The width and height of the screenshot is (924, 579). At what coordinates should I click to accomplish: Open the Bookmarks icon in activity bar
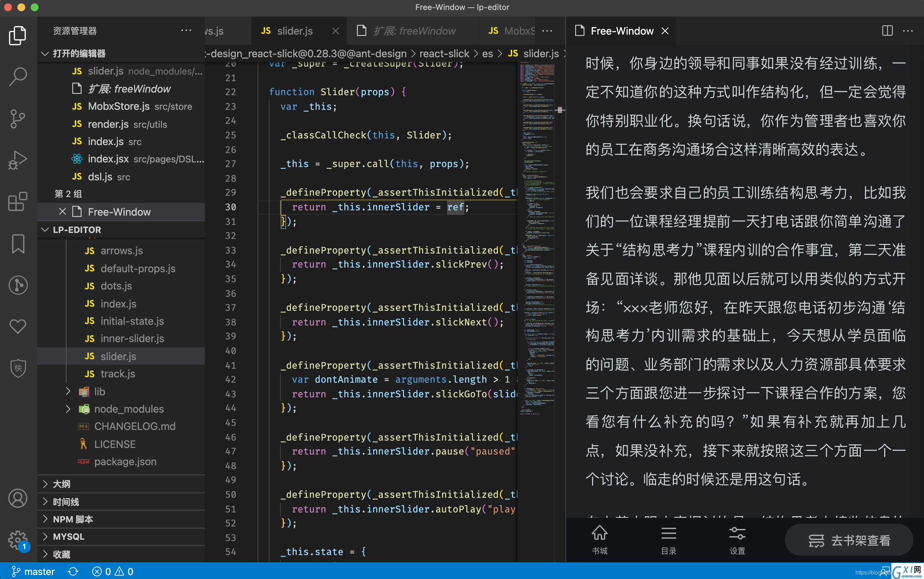pos(18,244)
